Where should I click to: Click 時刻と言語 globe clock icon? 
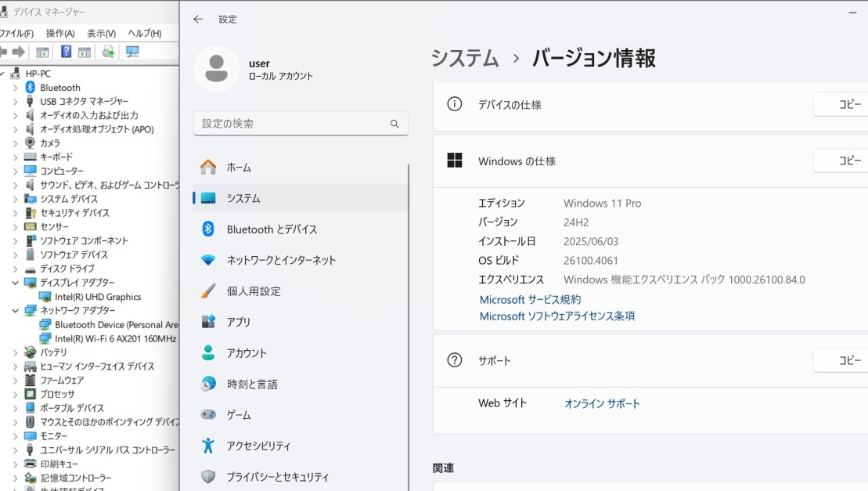pyautogui.click(x=208, y=384)
